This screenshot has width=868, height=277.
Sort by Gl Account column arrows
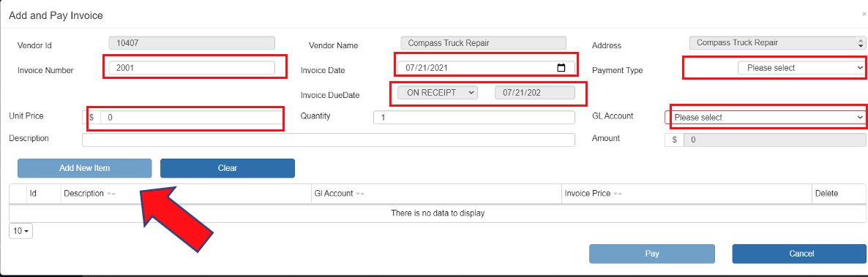(360, 194)
